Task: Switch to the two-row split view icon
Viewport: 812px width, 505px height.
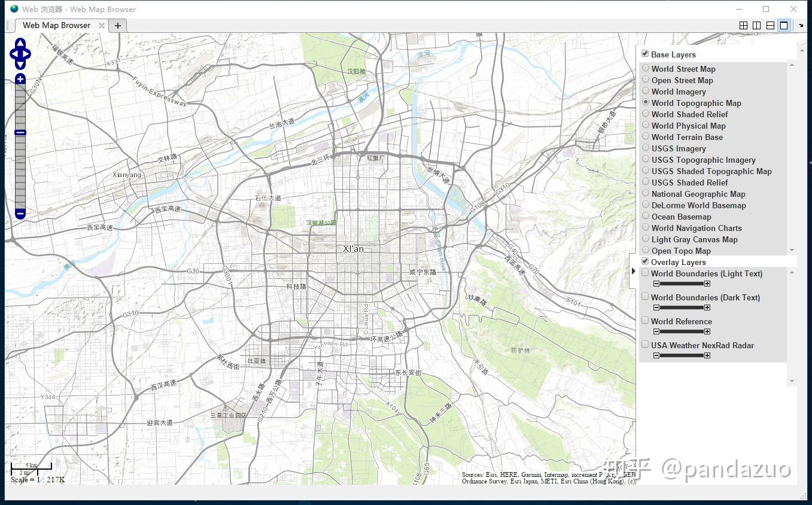Action: (x=770, y=25)
